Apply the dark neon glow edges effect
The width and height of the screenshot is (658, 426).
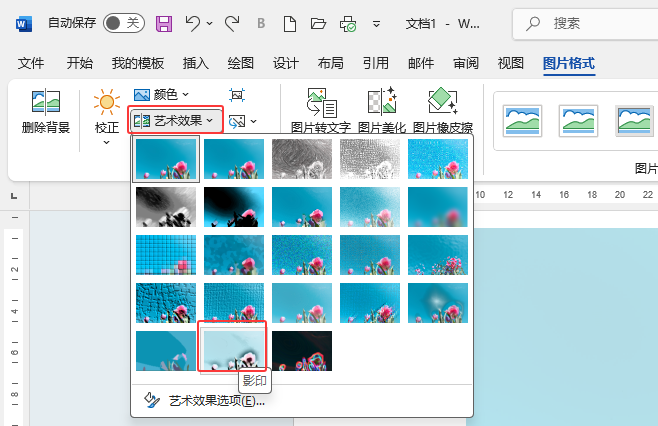pos(302,350)
